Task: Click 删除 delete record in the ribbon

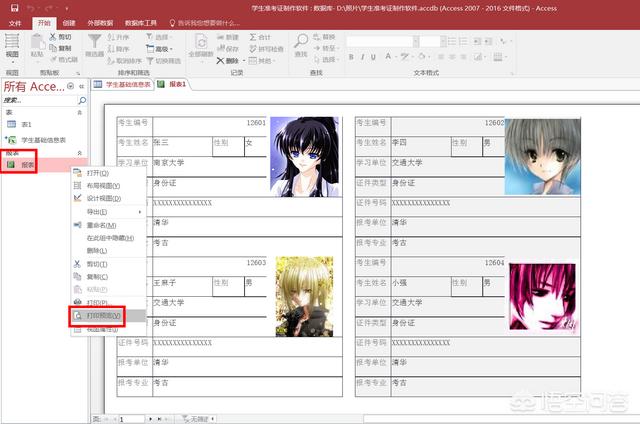Action: pos(228,60)
